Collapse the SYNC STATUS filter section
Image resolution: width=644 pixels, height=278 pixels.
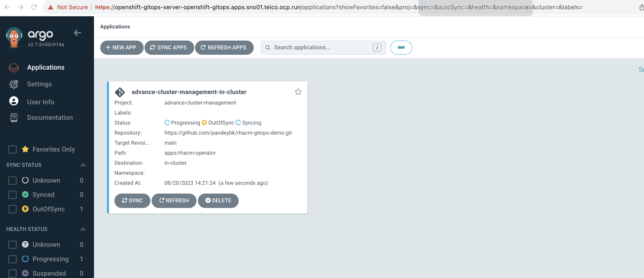83,165
